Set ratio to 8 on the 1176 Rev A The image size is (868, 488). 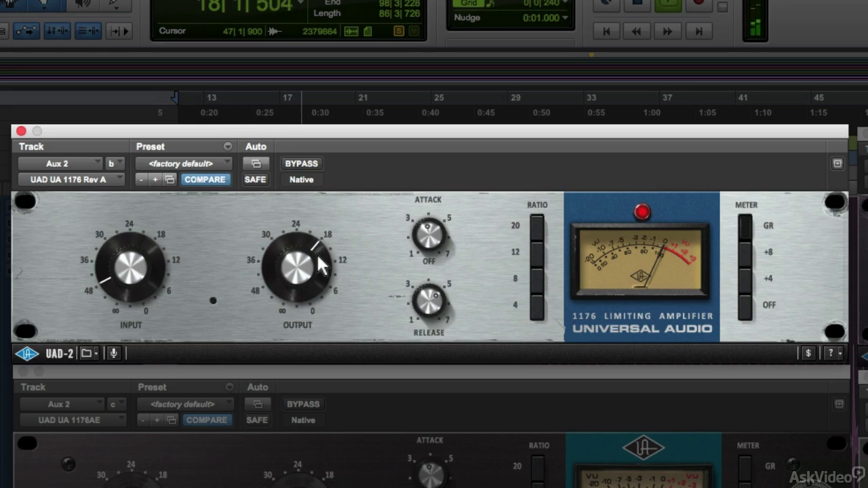click(536, 279)
